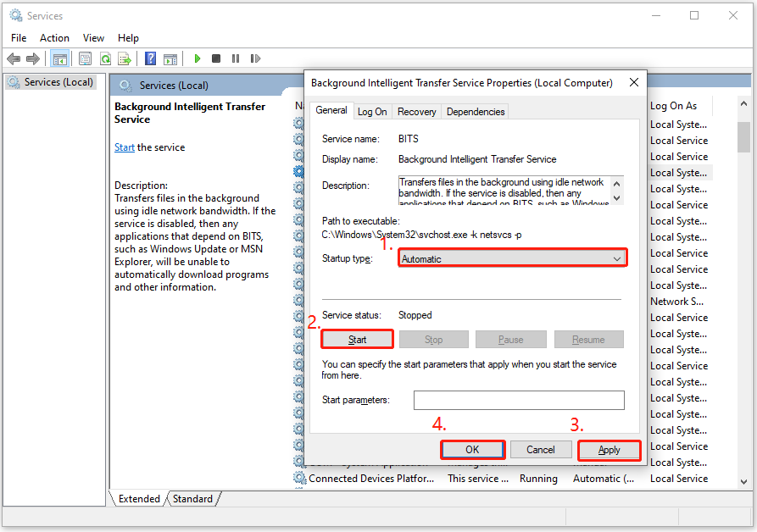Open the Action menu
757x532 pixels.
tap(54, 38)
